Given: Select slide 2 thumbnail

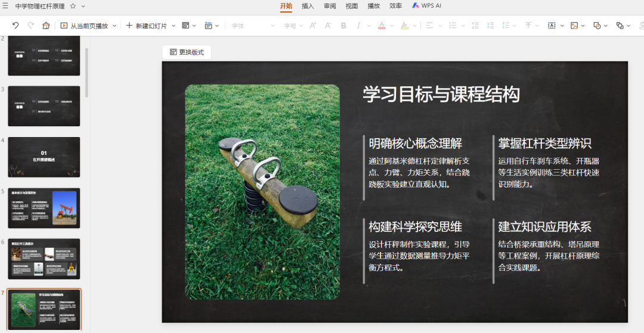Looking at the screenshot, I should (x=44, y=55).
